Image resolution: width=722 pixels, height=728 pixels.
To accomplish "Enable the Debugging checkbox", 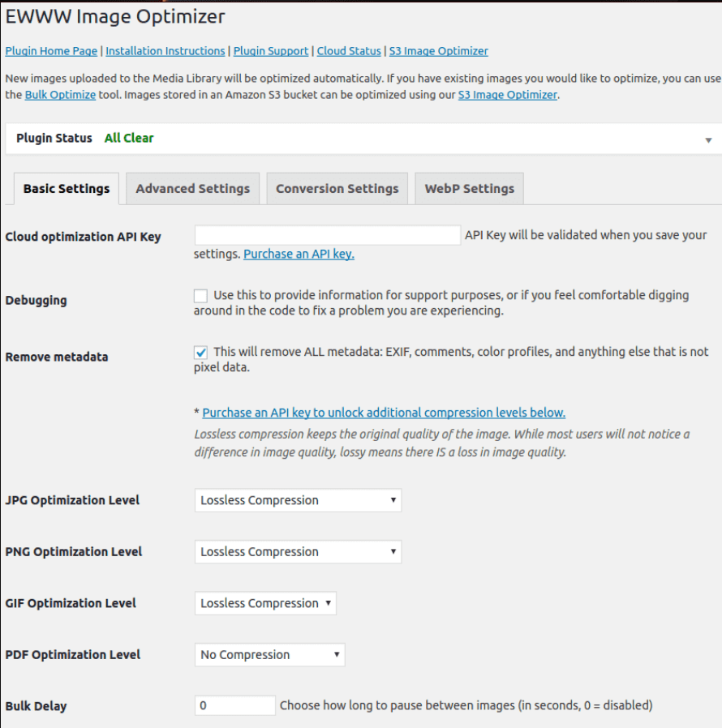I will (x=200, y=296).
